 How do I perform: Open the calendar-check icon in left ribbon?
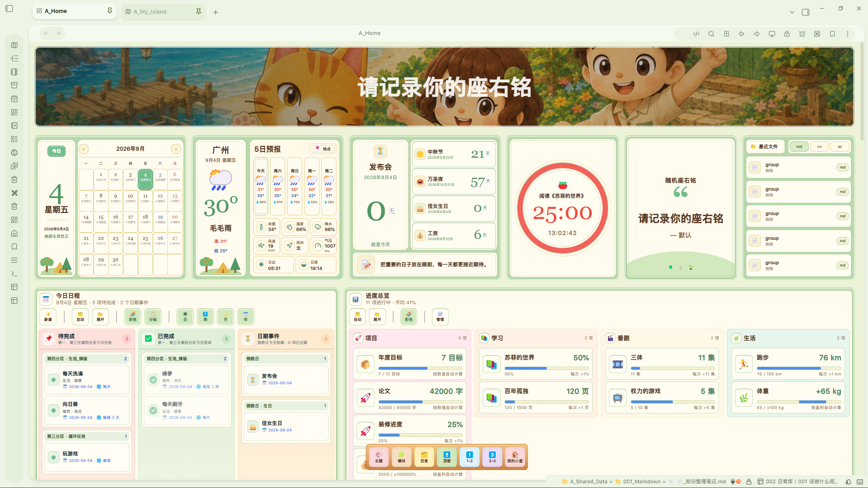coord(14,99)
